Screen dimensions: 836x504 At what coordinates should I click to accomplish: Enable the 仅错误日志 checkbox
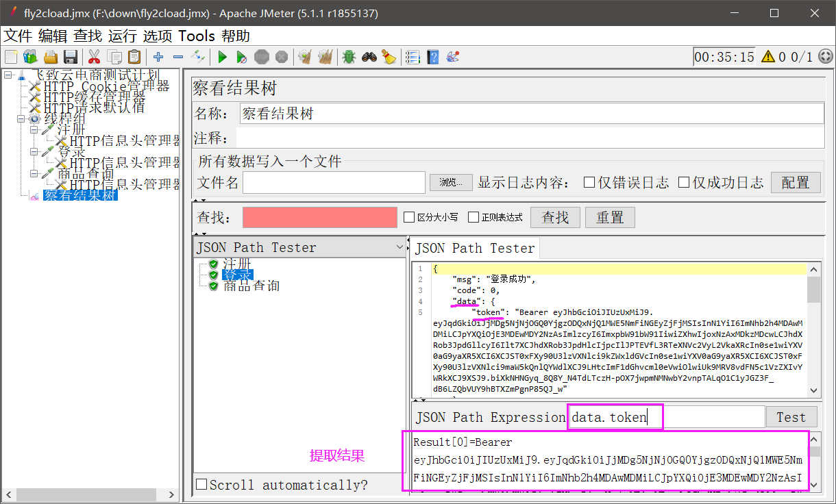point(588,182)
